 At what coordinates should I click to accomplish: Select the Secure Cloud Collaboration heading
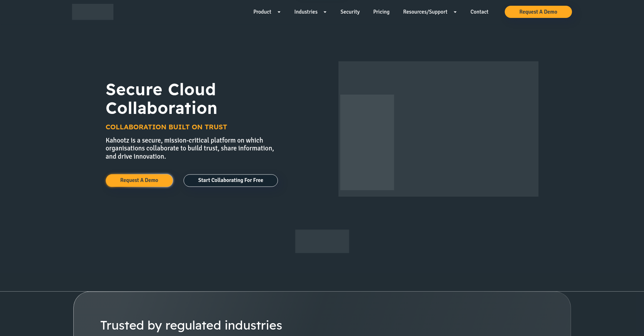click(161, 99)
